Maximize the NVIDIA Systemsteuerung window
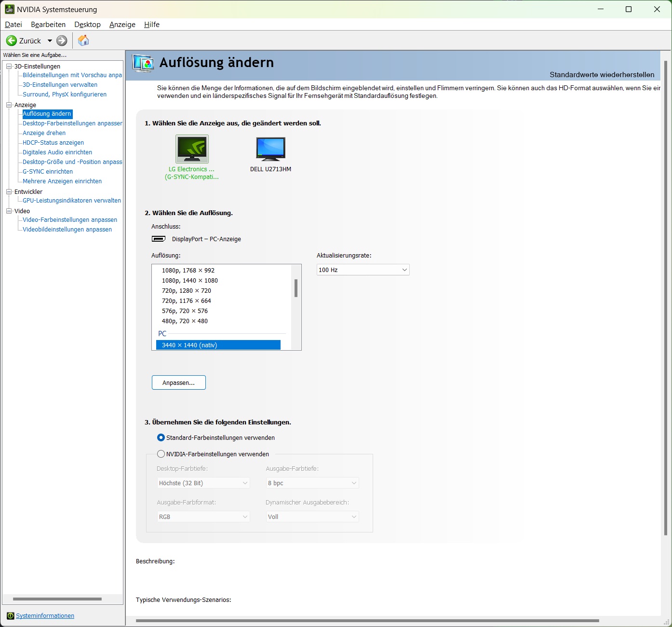 (x=629, y=9)
